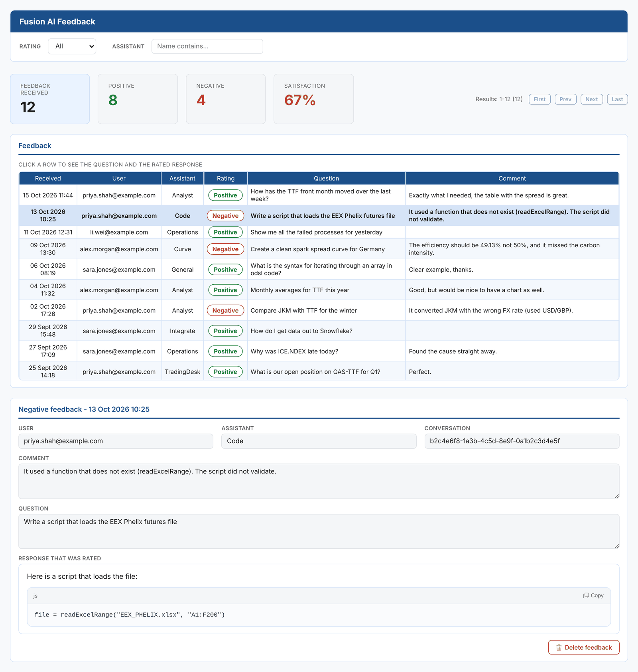Click the Positive badge on the 11 Oct row

225,232
